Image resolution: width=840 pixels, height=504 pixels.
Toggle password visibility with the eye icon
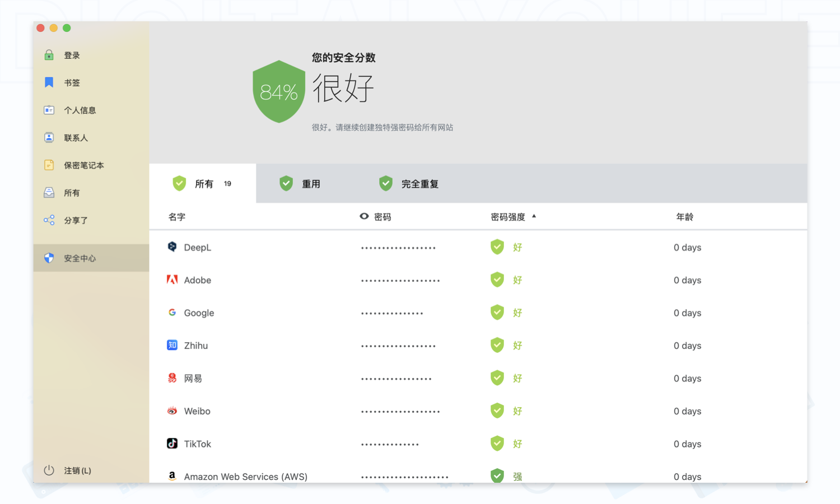(x=364, y=216)
